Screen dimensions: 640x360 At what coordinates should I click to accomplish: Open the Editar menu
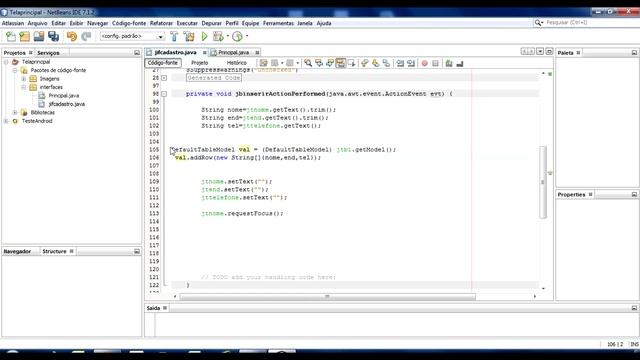58,23
